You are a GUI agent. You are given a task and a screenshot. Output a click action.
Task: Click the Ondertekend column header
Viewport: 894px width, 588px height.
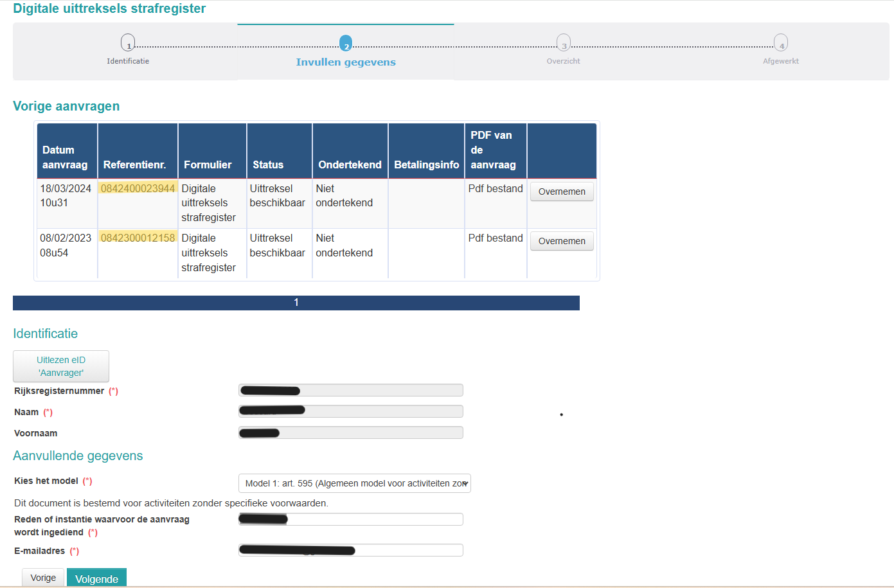[x=350, y=151]
